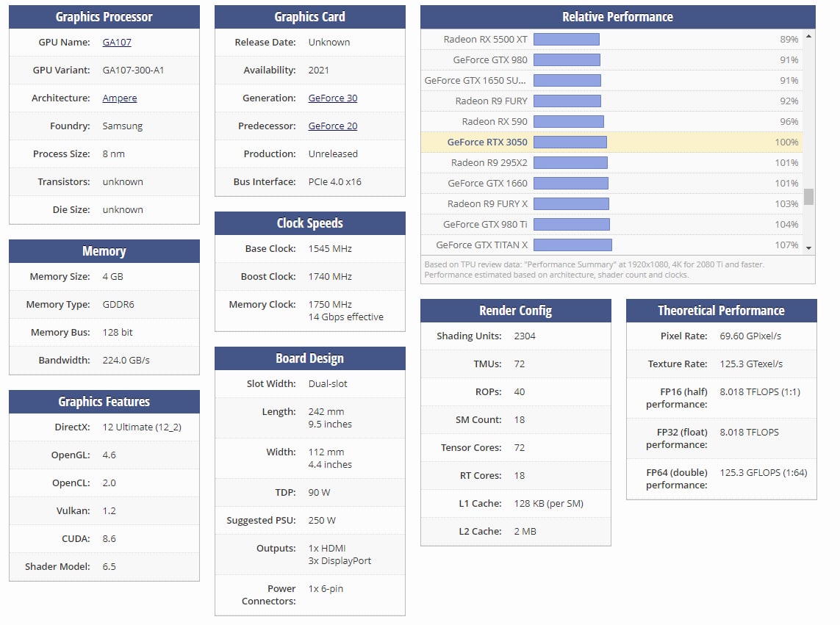
Task: Click the Relative Performance scrollbar thumb
Action: pos(808,197)
